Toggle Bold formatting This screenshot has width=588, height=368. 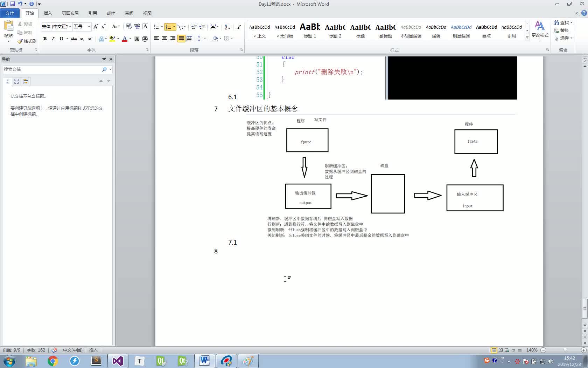tap(45, 39)
